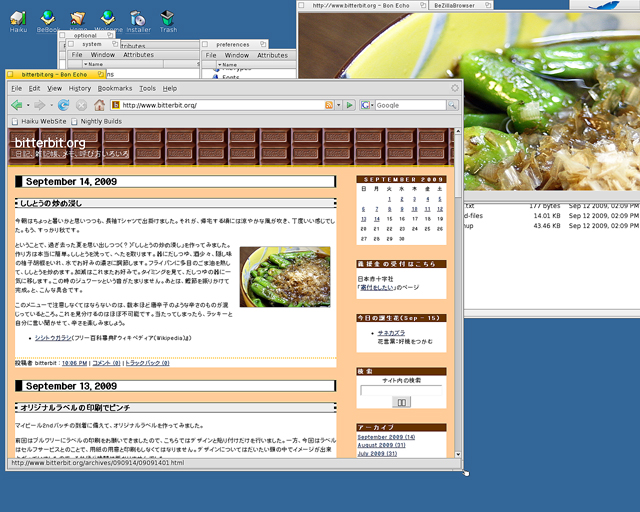Image resolution: width=640 pixels, height=512 pixels.
Task: Click the September 13, 2009 heading
Action: tap(71, 386)
